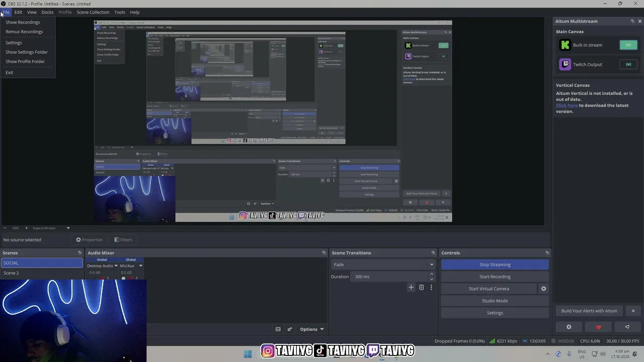Viewport: 644px width, 362px height.
Task: Click the Twitch logo for Twitch Output
Action: click(x=565, y=64)
